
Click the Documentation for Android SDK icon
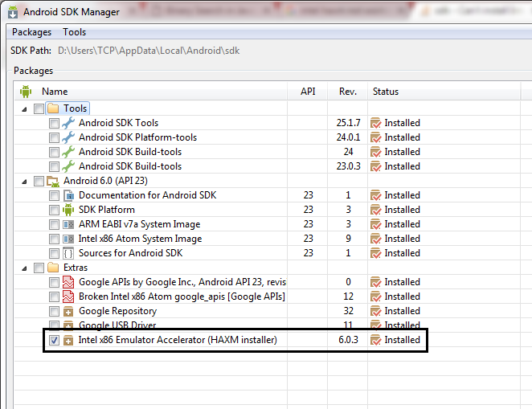click(x=68, y=196)
